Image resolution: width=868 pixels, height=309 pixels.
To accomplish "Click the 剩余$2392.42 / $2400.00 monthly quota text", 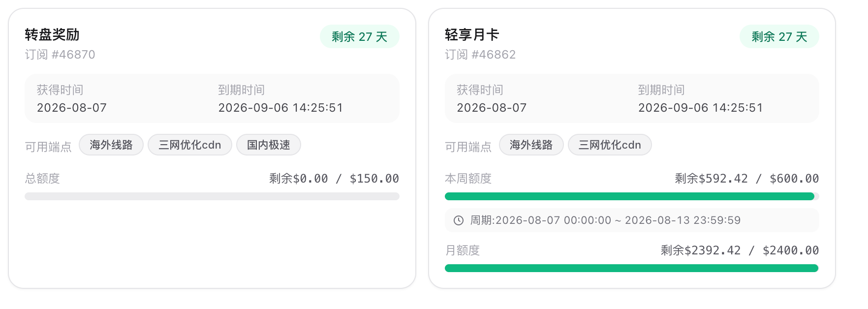I will point(740,250).
